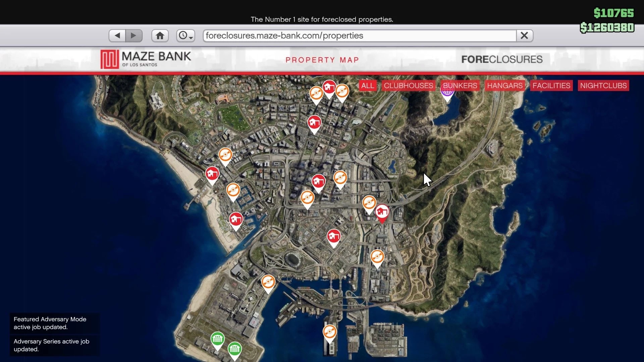Open the browsing history dropdown
Image resolution: width=644 pixels, height=362 pixels.
(x=185, y=36)
